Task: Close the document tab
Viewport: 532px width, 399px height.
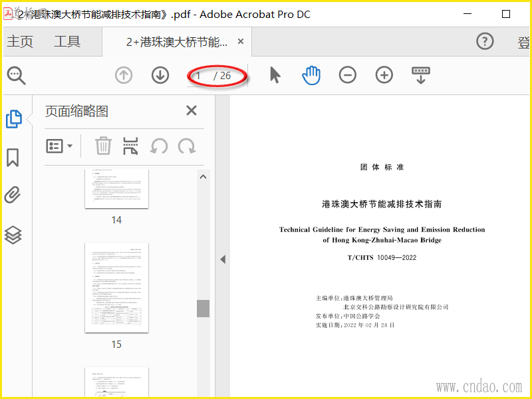Action: pos(241,41)
